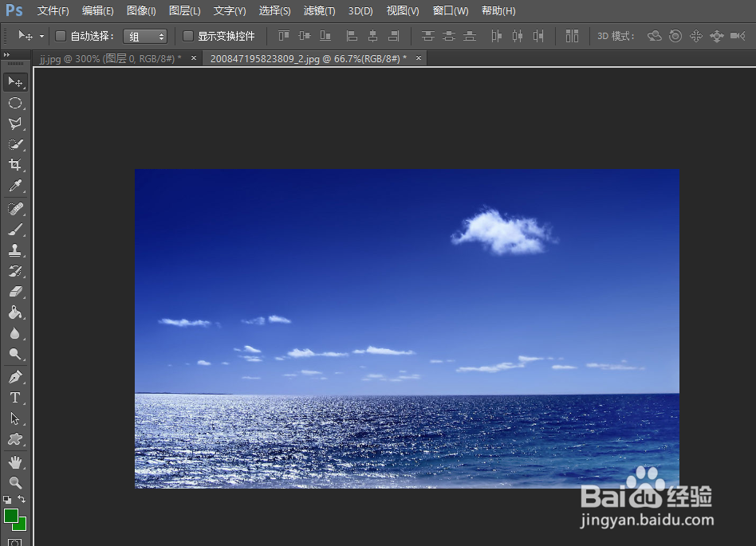The height and width of the screenshot is (546, 756).
Task: Activate 3D rotate mode icon
Action: (654, 36)
